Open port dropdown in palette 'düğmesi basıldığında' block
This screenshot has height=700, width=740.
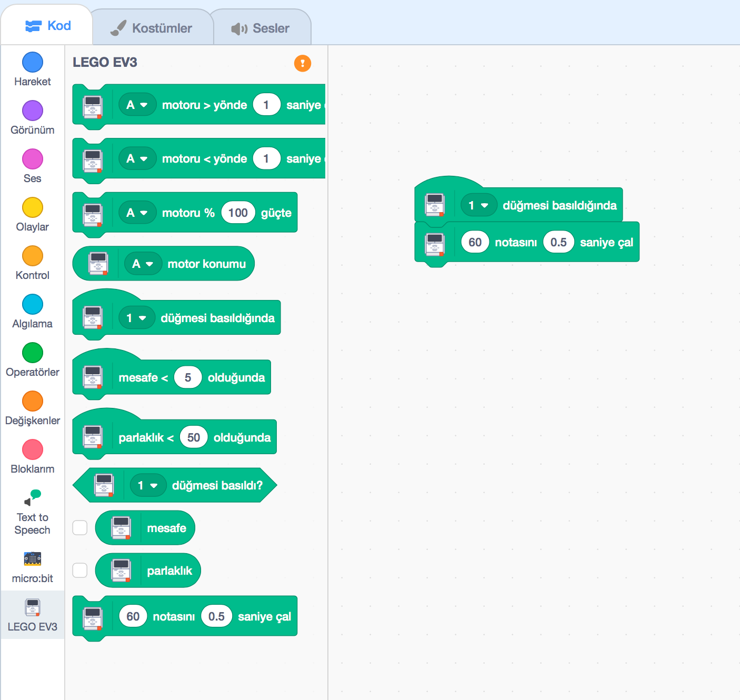[x=137, y=318]
